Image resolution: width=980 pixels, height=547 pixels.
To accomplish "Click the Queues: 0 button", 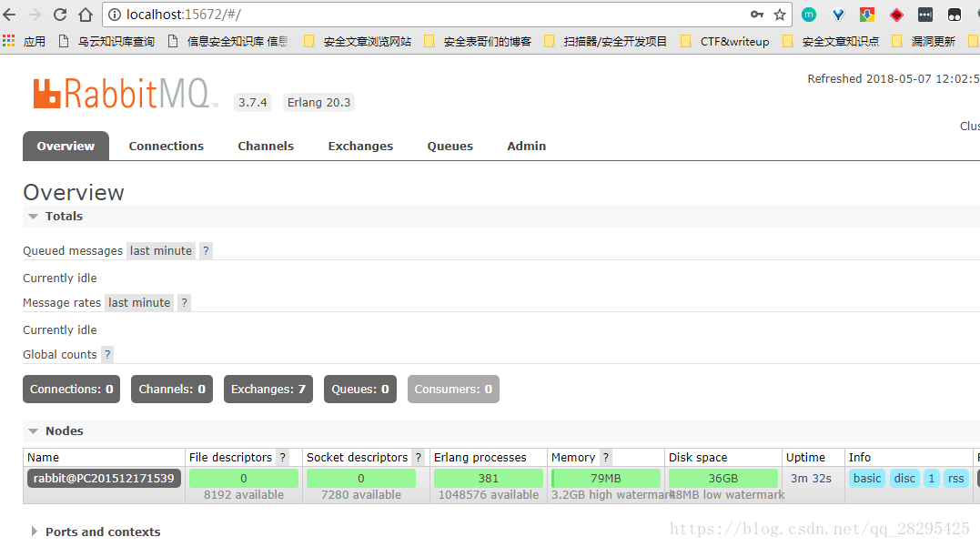I will pyautogui.click(x=360, y=389).
